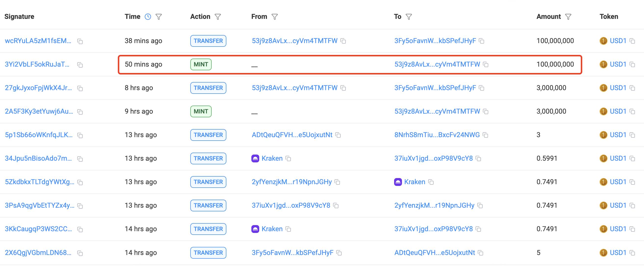The height and width of the screenshot is (266, 644).
Task: Copy signature 3Yi2VbLF5okRuJaT...
Action: pyautogui.click(x=80, y=65)
